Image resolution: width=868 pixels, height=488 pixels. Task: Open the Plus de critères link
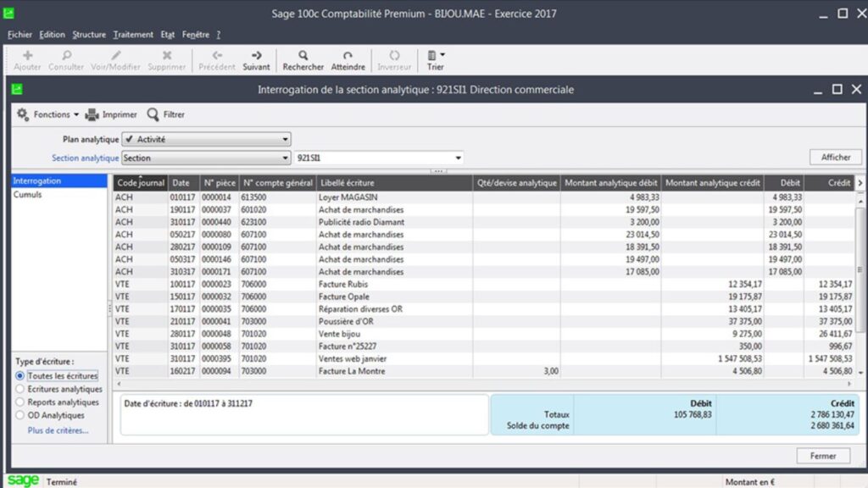click(x=58, y=430)
